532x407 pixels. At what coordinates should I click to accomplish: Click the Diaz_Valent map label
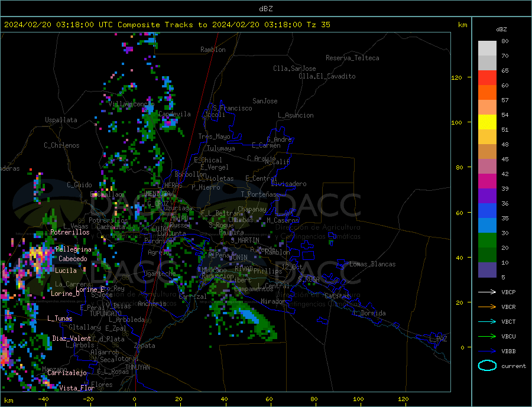(72, 338)
